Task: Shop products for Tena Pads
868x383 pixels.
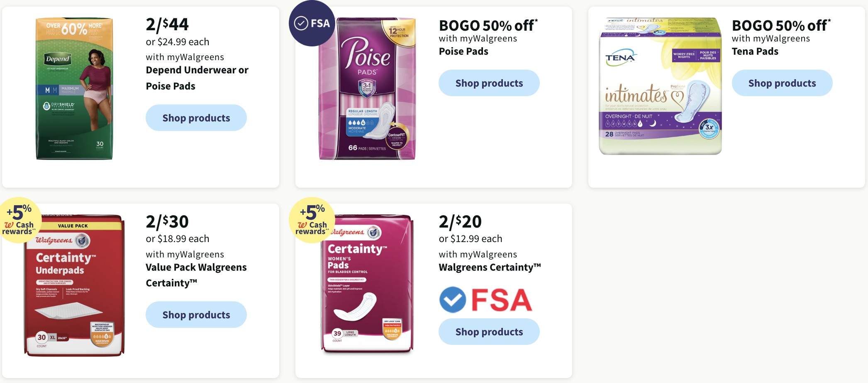Action: (782, 83)
